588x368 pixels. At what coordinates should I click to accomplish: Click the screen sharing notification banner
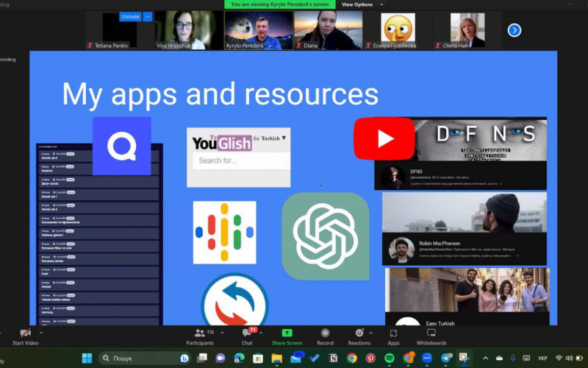[x=280, y=4]
